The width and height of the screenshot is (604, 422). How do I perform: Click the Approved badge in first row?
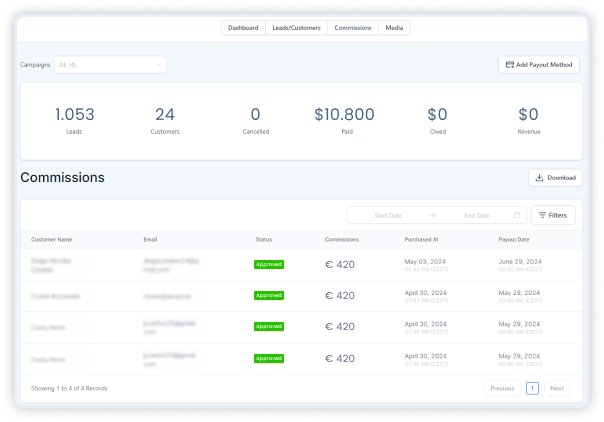click(x=269, y=264)
